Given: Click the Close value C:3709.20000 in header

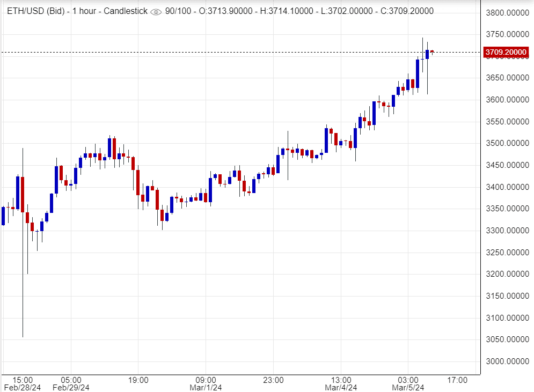Looking at the screenshot, I should 403,11.
